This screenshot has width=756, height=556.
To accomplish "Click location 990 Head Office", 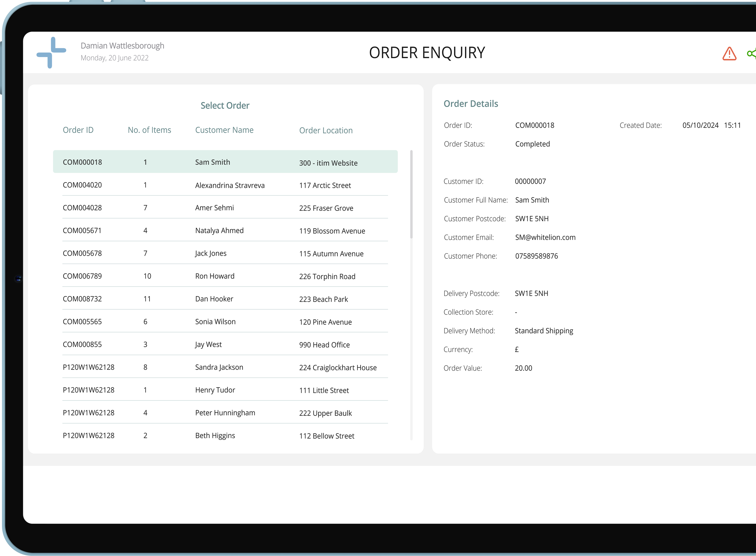I will pos(324,345).
